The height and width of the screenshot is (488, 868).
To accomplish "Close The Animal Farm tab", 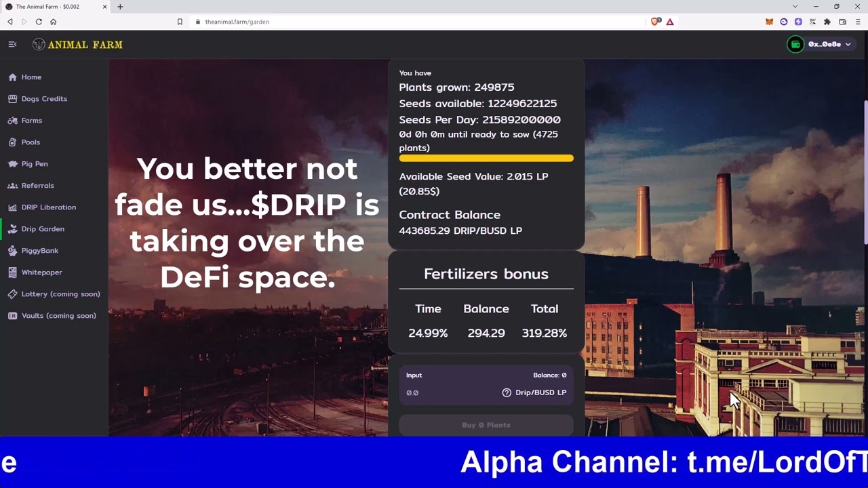I will coord(105,7).
